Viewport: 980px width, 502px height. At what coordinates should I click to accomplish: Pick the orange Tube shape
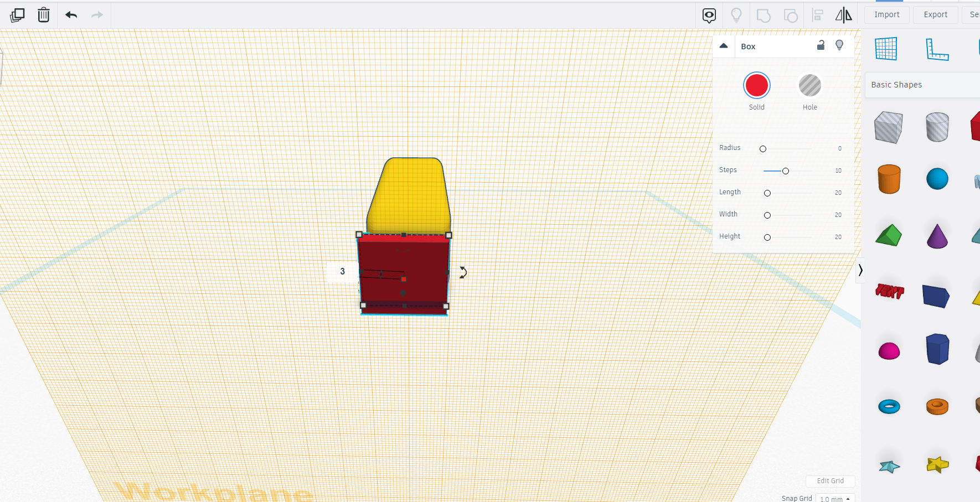coord(937,407)
